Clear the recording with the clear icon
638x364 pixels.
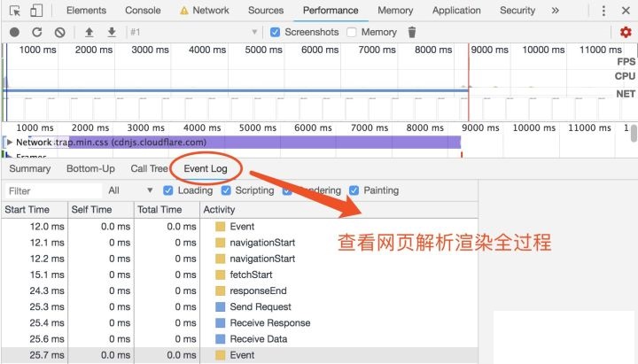pos(60,32)
